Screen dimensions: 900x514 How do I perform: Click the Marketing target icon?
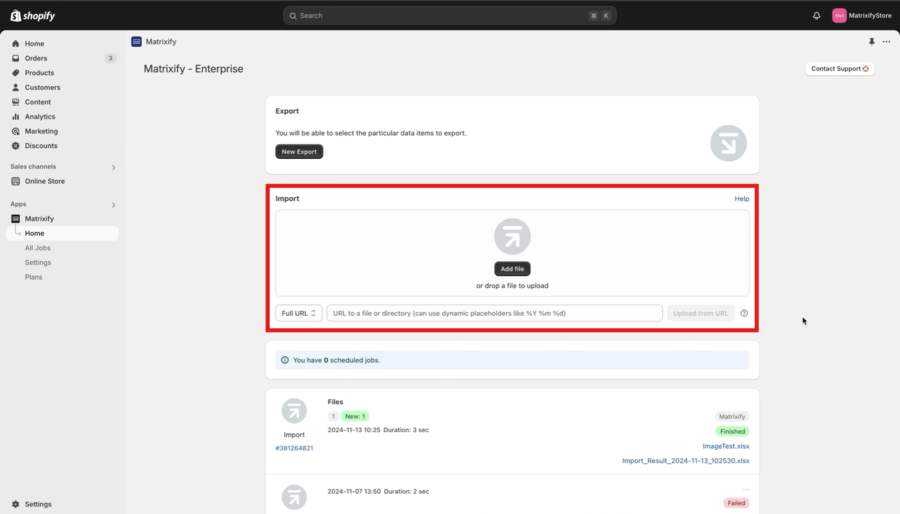coord(15,131)
